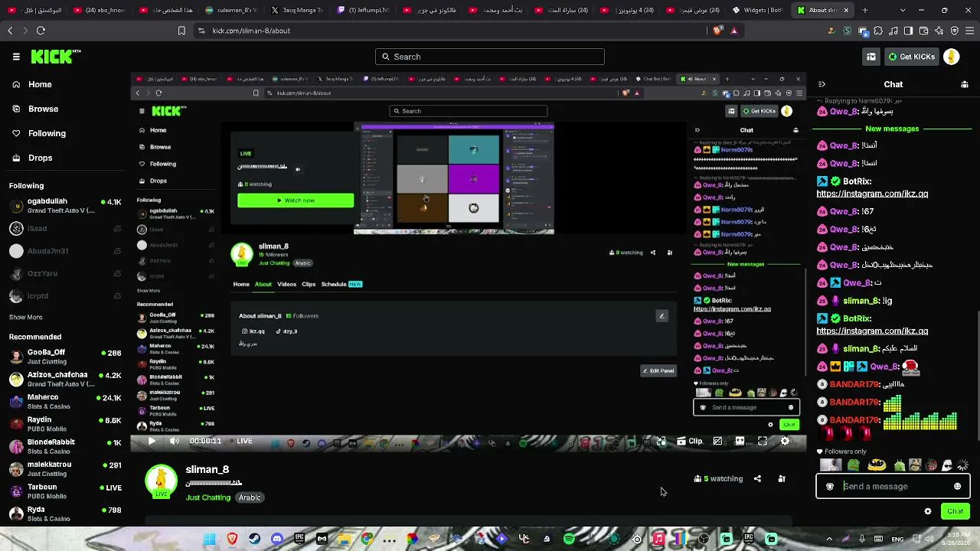
Task: Open the shop icon beside Get KICKs
Action: click(x=871, y=57)
